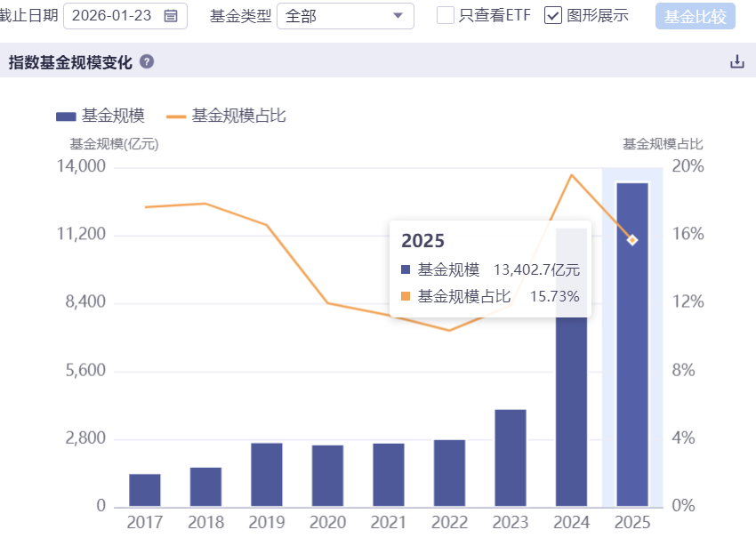Select the 2021 bar in the chart
Screen dimensions: 756x546
[389, 475]
